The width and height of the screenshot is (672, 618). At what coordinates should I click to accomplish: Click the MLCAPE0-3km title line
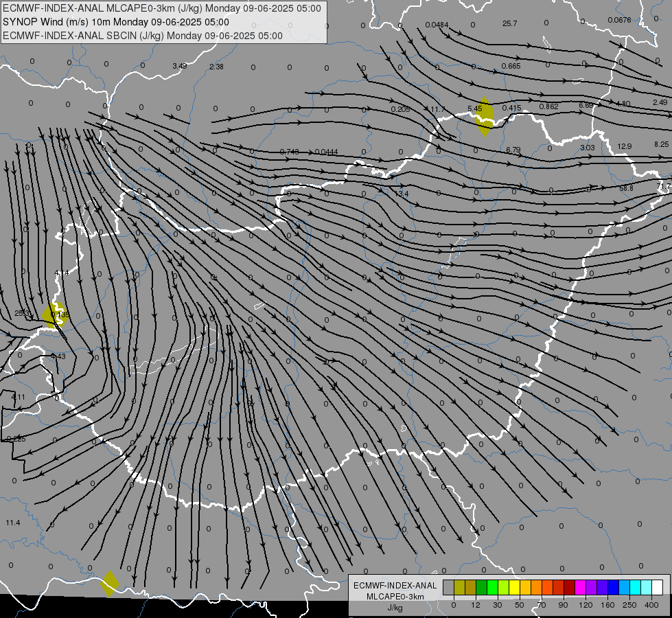pyautogui.click(x=161, y=8)
